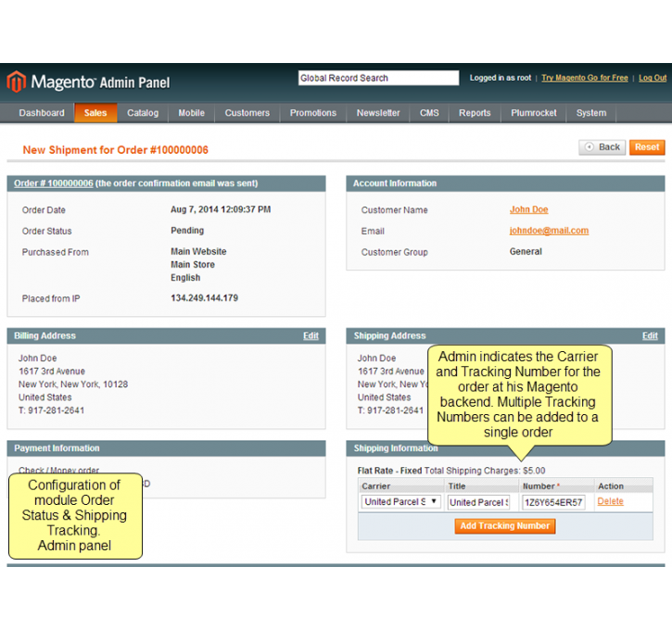Select the IP address 134.249.144.179

coord(205,298)
